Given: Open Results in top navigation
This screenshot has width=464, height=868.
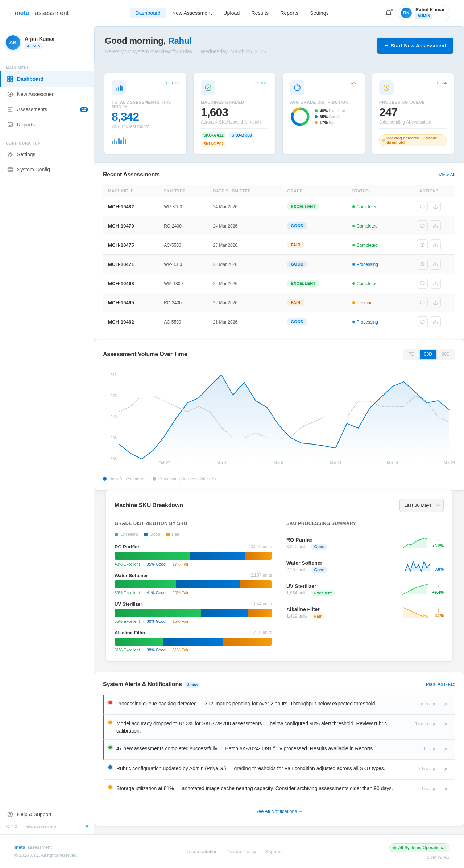Looking at the screenshot, I should coord(260,13).
